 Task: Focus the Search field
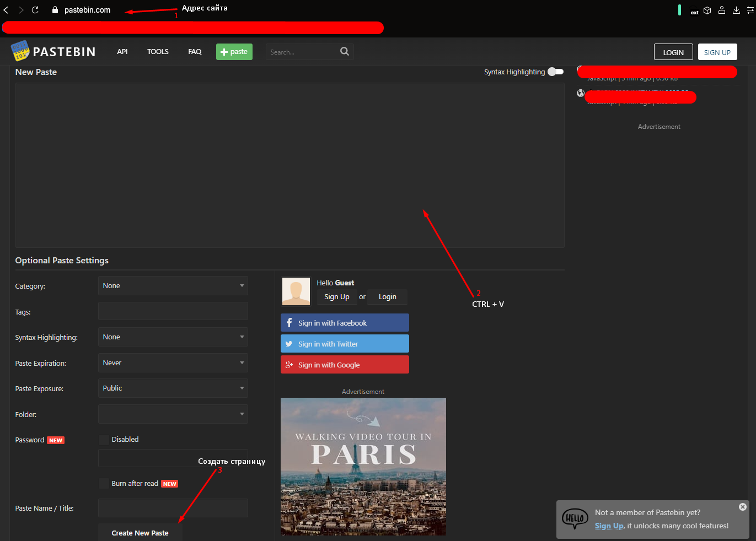(302, 52)
